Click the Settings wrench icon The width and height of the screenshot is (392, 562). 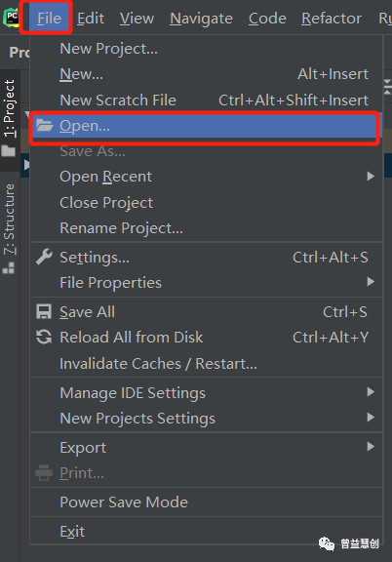[x=44, y=257]
